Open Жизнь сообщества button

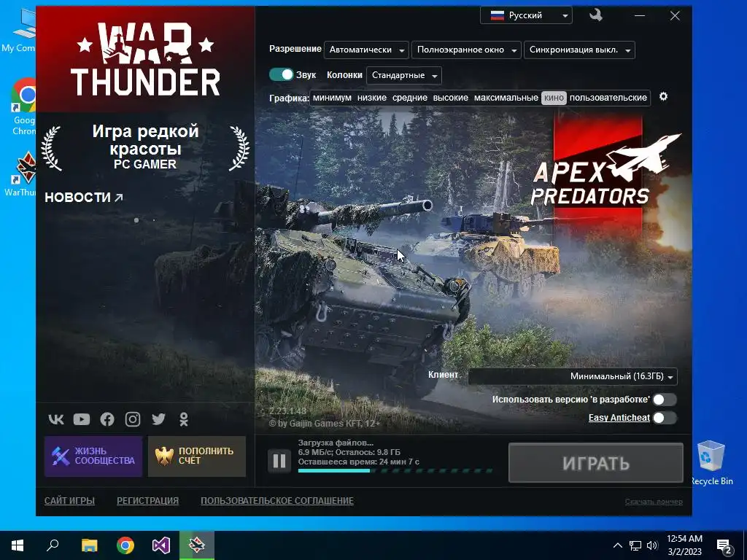93,456
